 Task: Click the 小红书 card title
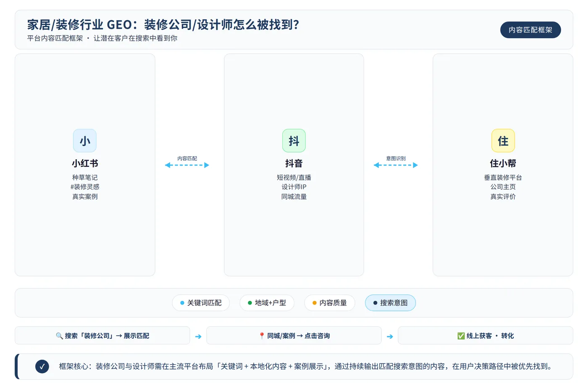click(85, 163)
